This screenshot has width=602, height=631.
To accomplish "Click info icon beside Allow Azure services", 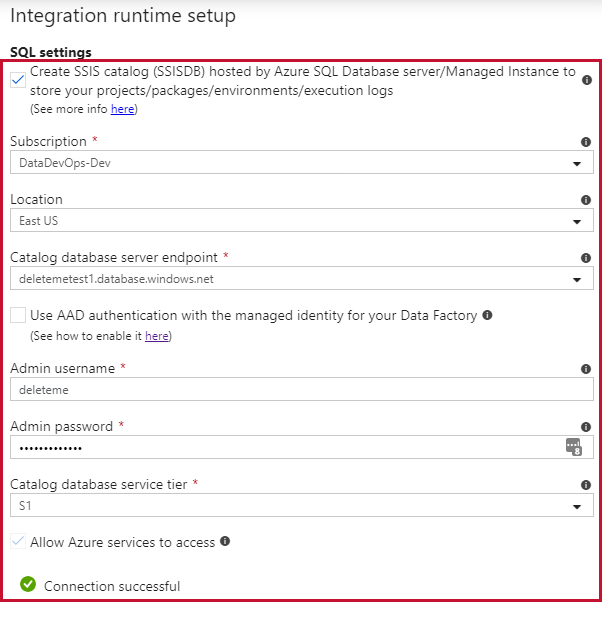I will 225,542.
